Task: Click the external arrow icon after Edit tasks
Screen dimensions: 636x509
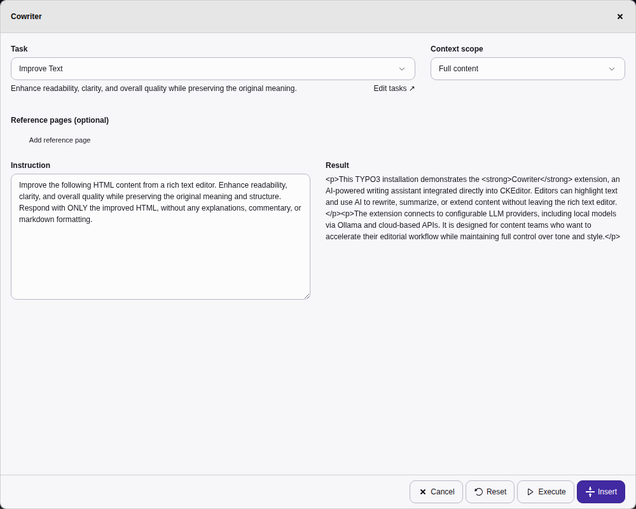Action: click(x=411, y=89)
